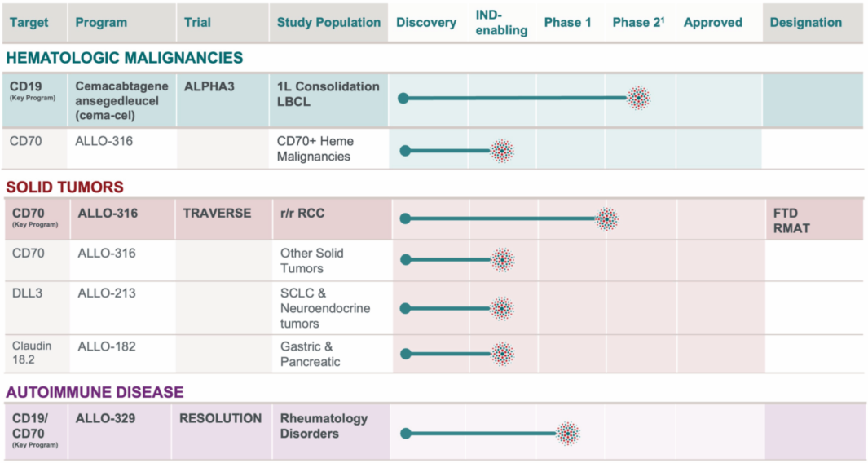
Task: Click the CD19 cema-cel Phase 2 milestone marker
Action: click(638, 99)
